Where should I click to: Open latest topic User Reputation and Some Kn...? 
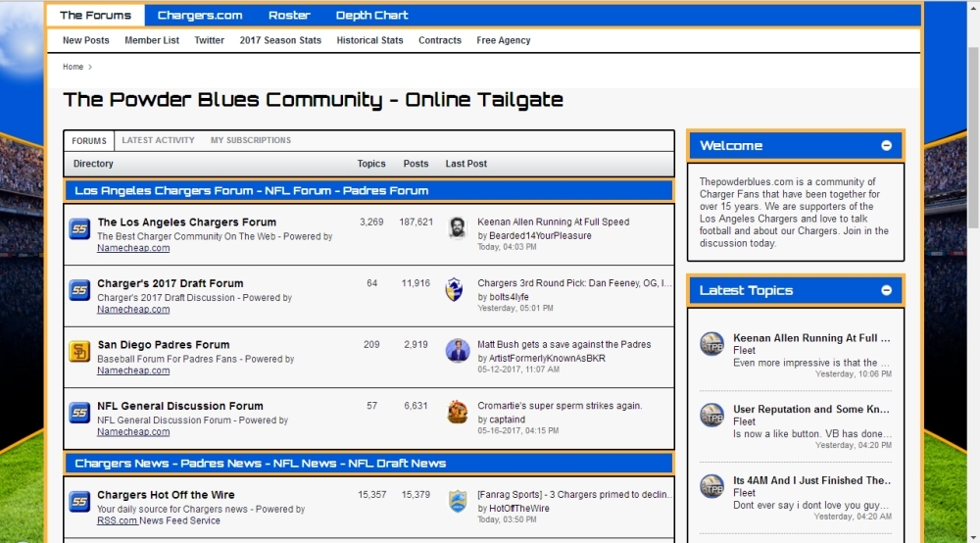point(811,410)
